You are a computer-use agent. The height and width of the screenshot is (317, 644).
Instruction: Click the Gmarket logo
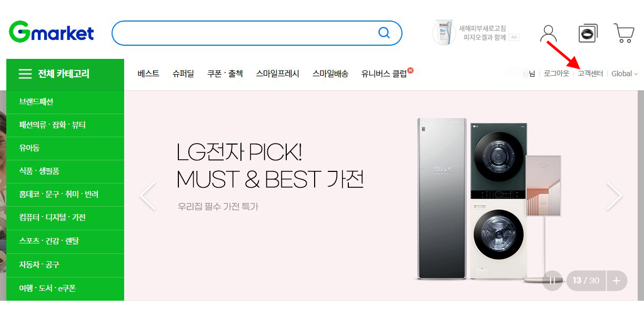pyautogui.click(x=51, y=33)
